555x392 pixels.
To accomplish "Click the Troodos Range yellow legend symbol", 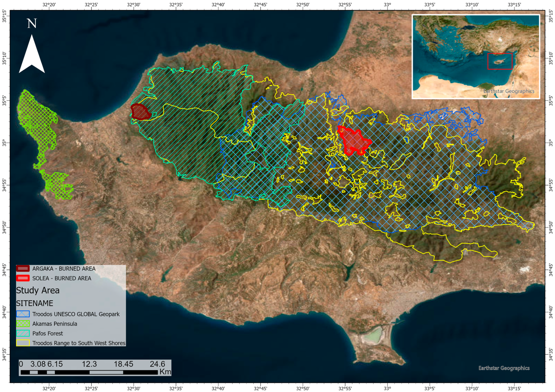I will click(x=23, y=343).
